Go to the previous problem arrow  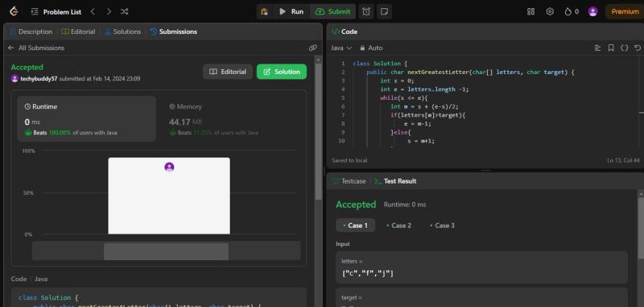tap(93, 11)
